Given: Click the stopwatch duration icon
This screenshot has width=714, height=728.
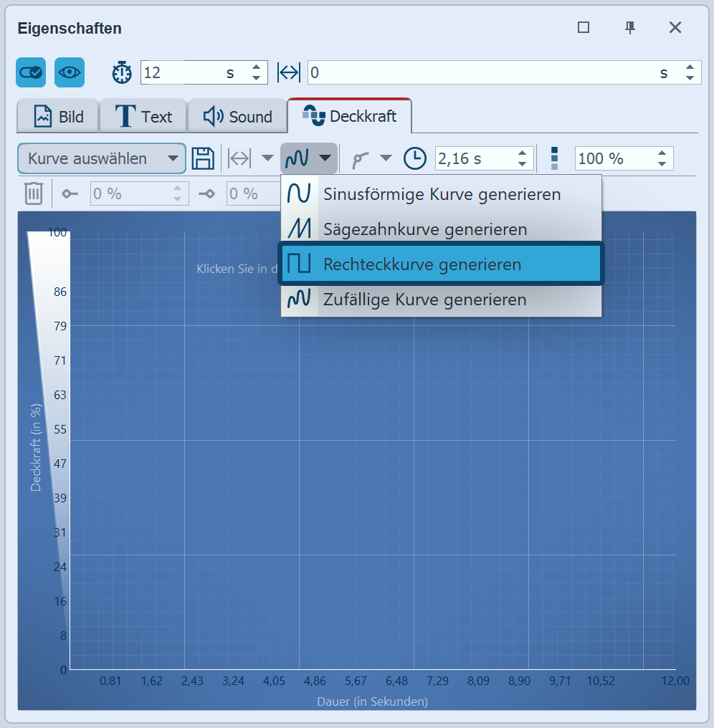Looking at the screenshot, I should [122, 72].
